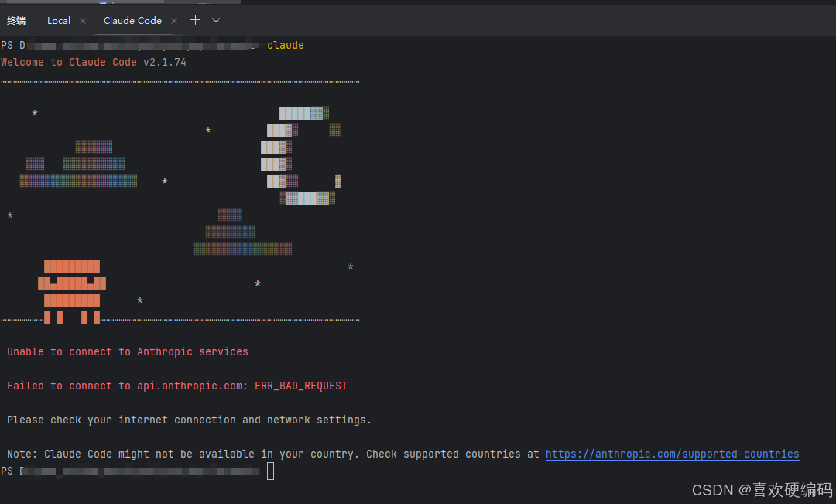The width and height of the screenshot is (836, 504).
Task: Click the 'Welcome to Claude Code v2.1.74' line
Action: pyautogui.click(x=94, y=63)
